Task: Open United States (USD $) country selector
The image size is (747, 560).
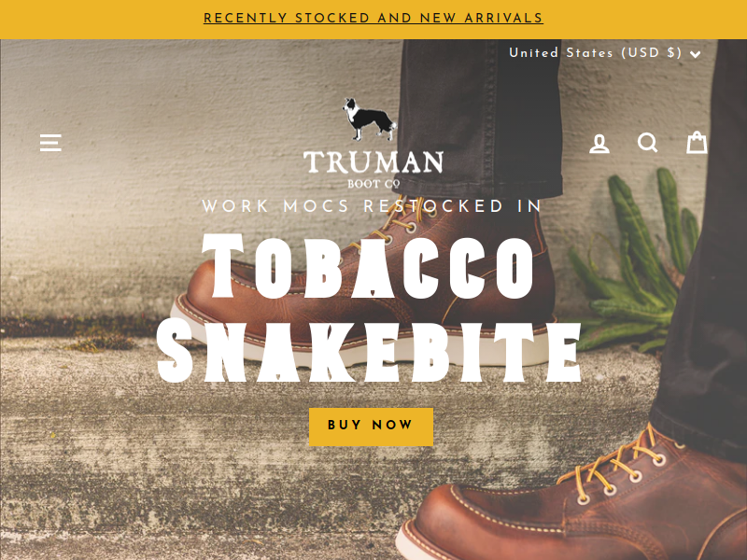Action: point(605,53)
